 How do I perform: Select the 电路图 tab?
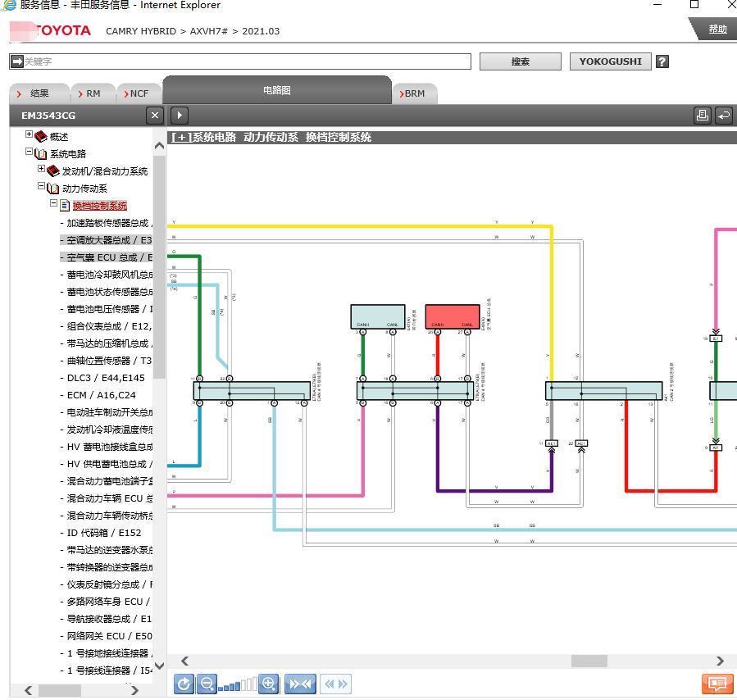click(277, 89)
